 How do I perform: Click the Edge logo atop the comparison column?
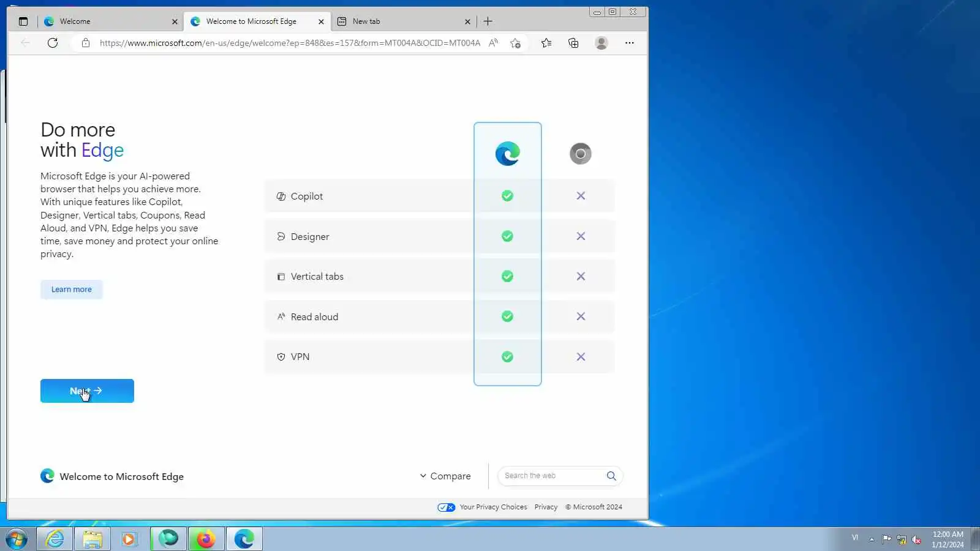508,154
